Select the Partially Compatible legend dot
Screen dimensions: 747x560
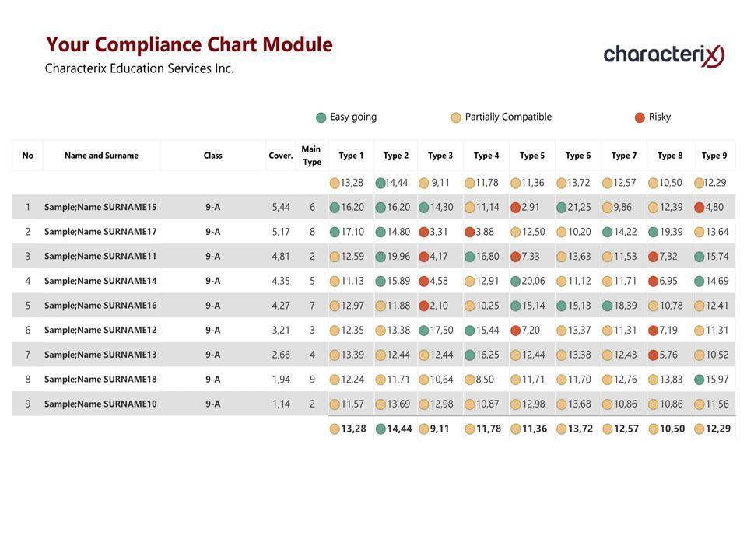click(x=456, y=117)
